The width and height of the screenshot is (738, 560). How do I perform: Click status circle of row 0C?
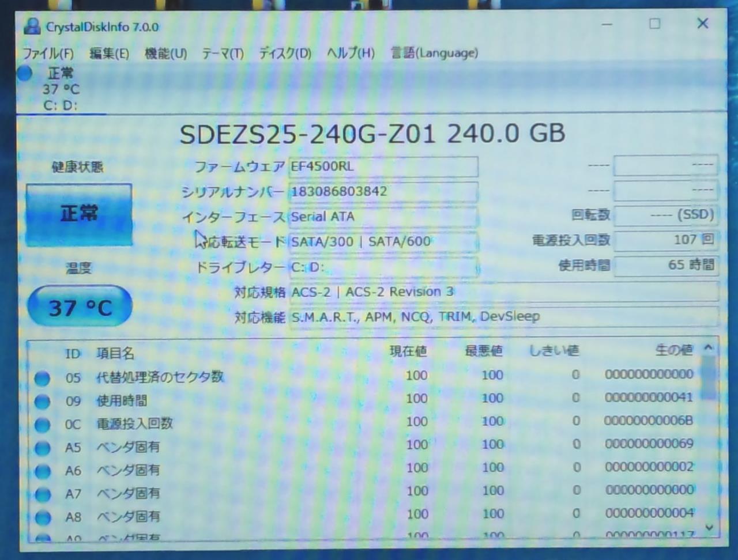[x=42, y=425]
